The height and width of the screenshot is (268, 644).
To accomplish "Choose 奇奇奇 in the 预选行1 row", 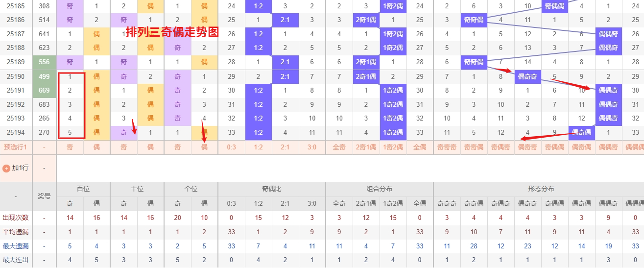I will click(x=447, y=147).
